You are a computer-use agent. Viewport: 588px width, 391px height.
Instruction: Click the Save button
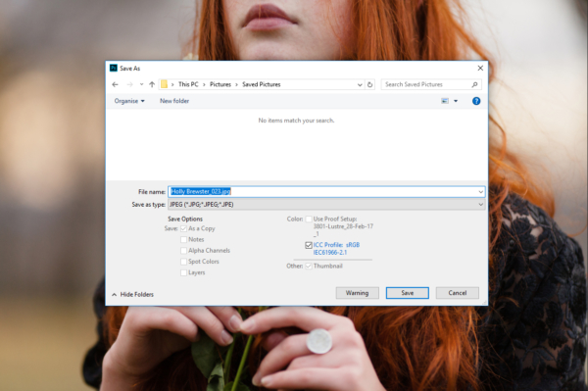coord(408,293)
